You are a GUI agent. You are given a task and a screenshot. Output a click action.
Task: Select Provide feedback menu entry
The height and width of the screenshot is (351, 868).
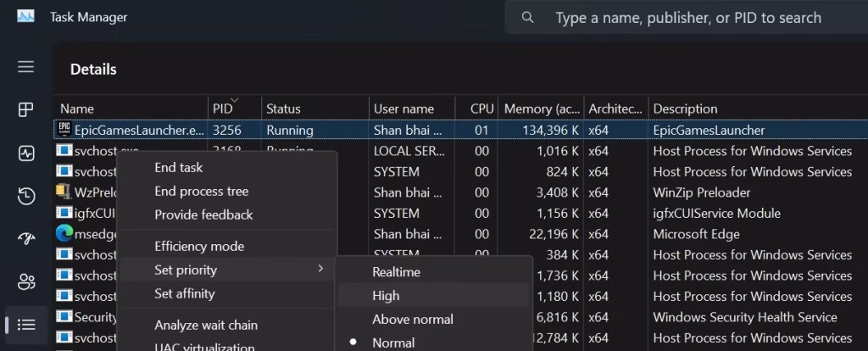tap(203, 214)
